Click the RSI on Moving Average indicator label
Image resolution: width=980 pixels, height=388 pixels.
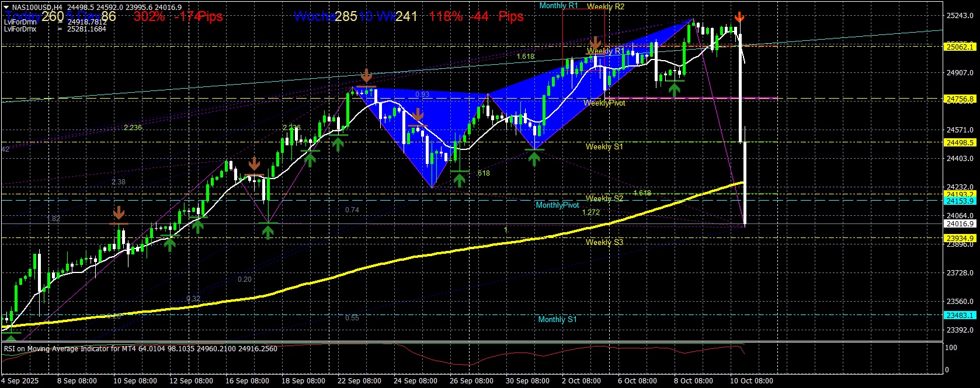140,349
